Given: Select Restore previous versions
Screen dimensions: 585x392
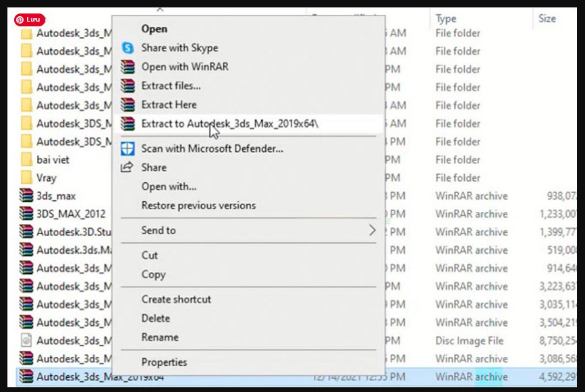Looking at the screenshot, I should click(198, 205).
